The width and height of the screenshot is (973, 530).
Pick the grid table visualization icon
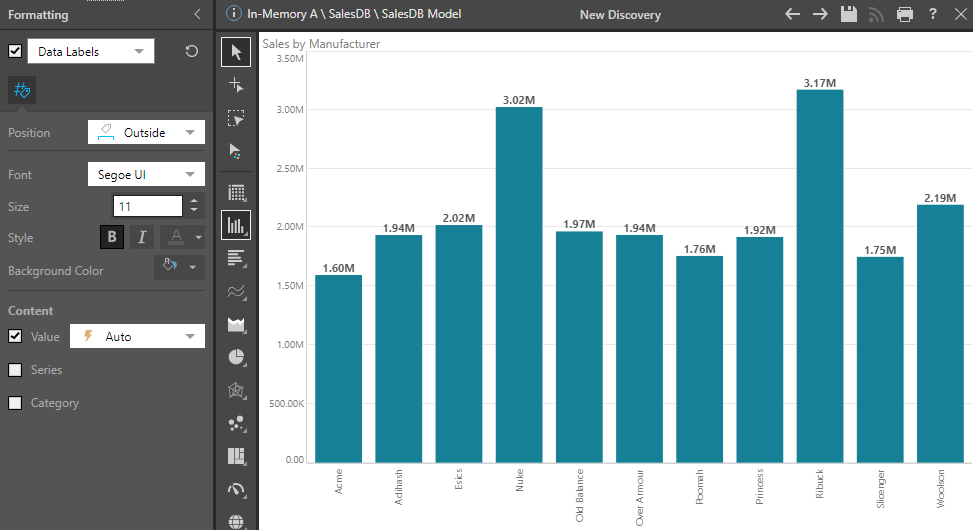tap(236, 192)
